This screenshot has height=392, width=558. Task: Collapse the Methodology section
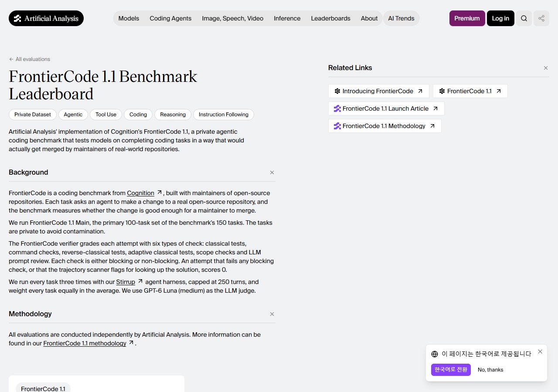pos(272,314)
